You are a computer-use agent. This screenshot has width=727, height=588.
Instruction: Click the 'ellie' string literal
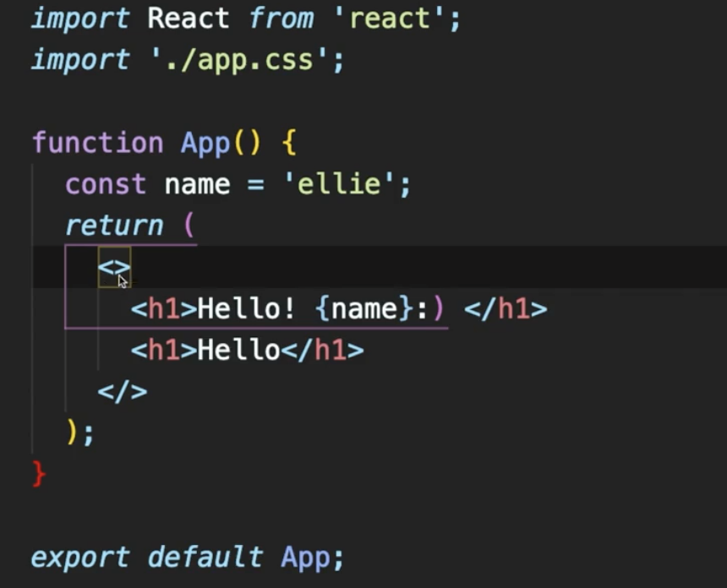pyautogui.click(x=339, y=183)
